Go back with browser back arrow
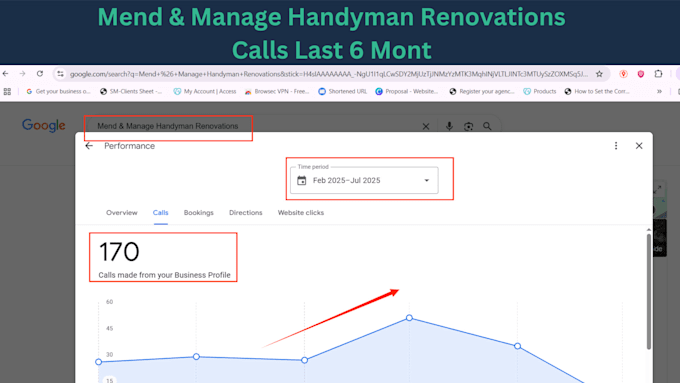 tap(6, 74)
